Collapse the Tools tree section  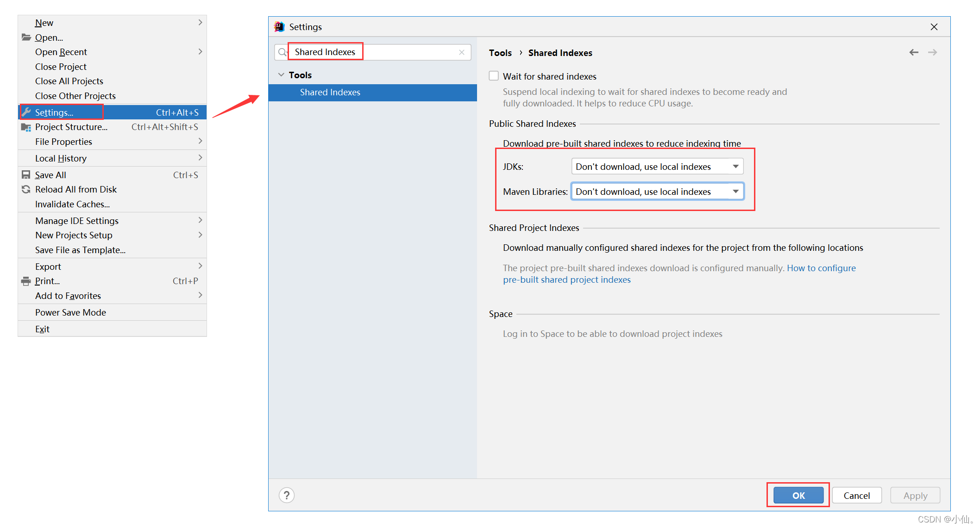(x=281, y=75)
